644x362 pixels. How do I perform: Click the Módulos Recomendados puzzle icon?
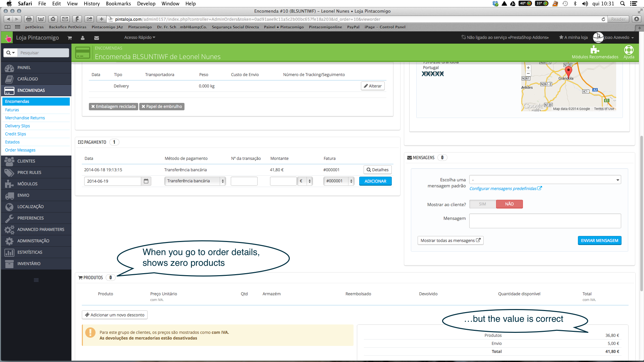pos(595,50)
